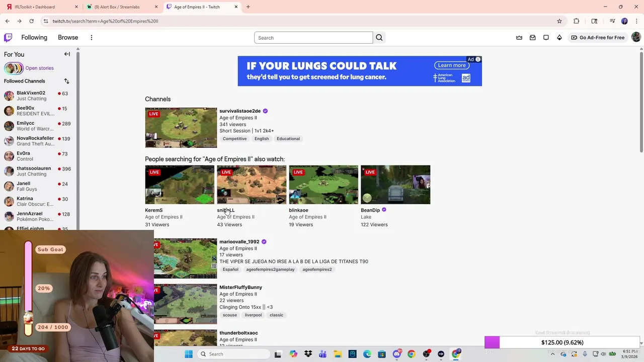This screenshot has height=362, width=644.
Task: Open Discord from the taskbar
Action: point(396,354)
